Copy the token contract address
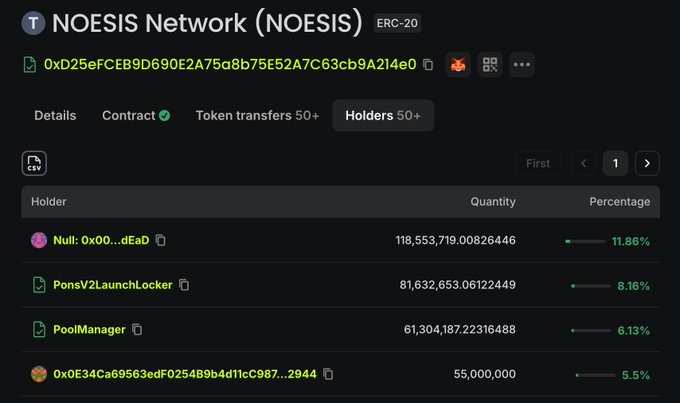Screen dimensions: 680x403 click(x=428, y=65)
